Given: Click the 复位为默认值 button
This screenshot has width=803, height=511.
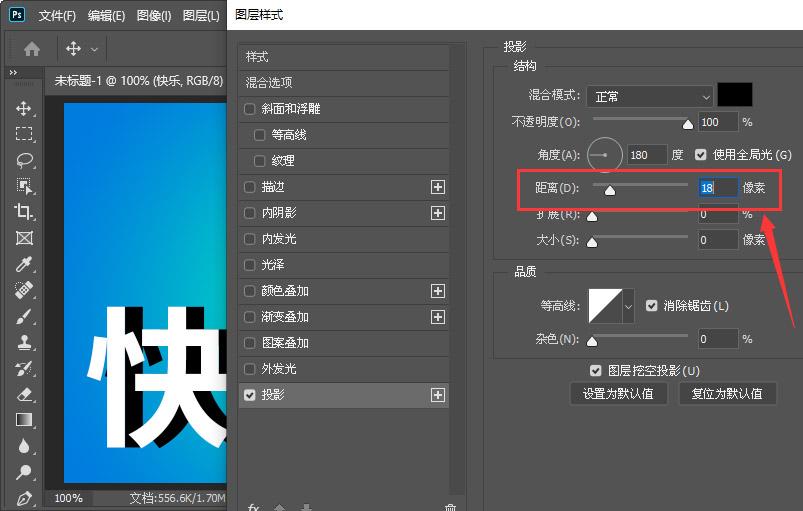Looking at the screenshot, I should (x=727, y=393).
